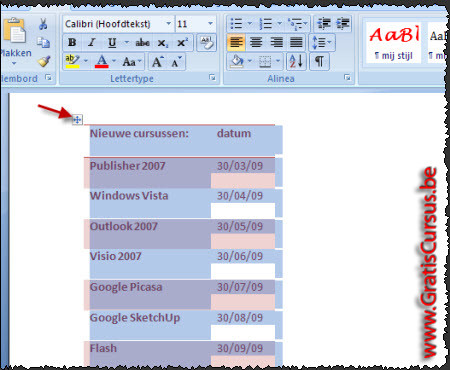
Task: Expand the line spacing dropdown
Action: [322, 43]
